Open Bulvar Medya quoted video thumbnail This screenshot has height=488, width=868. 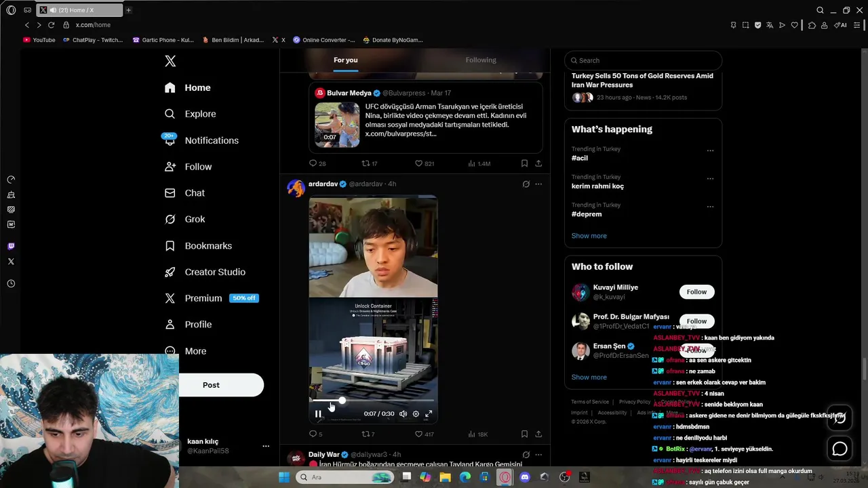click(337, 125)
